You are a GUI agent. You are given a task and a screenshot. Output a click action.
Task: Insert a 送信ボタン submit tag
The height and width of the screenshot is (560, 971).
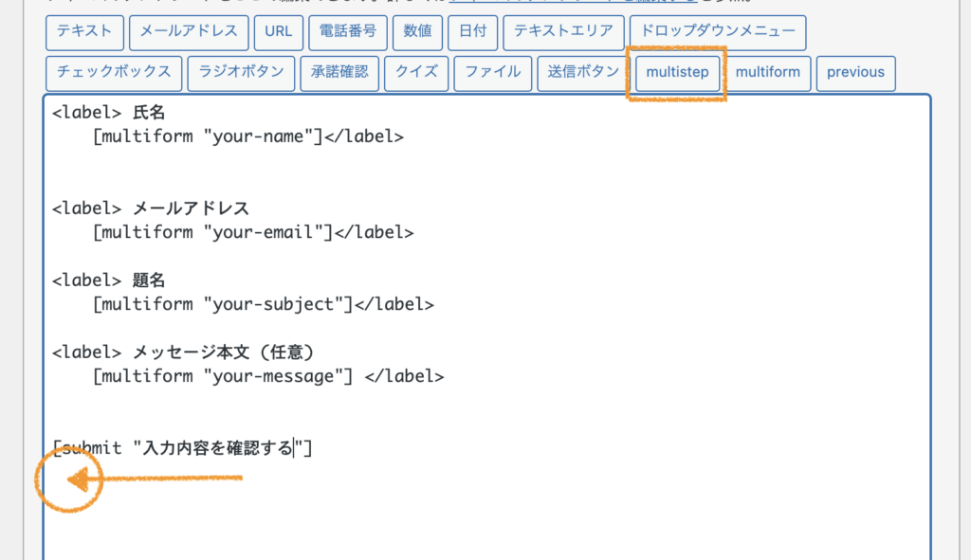pyautogui.click(x=583, y=73)
